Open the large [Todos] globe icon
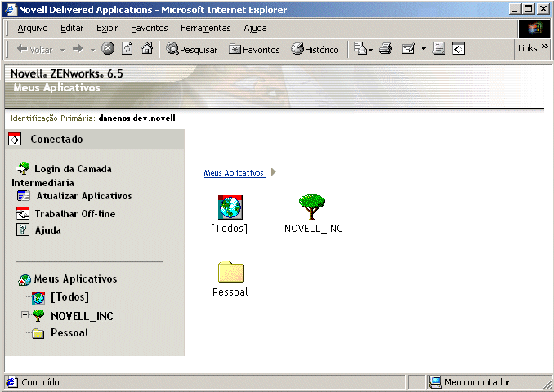This screenshot has height=392, width=554. (x=230, y=207)
